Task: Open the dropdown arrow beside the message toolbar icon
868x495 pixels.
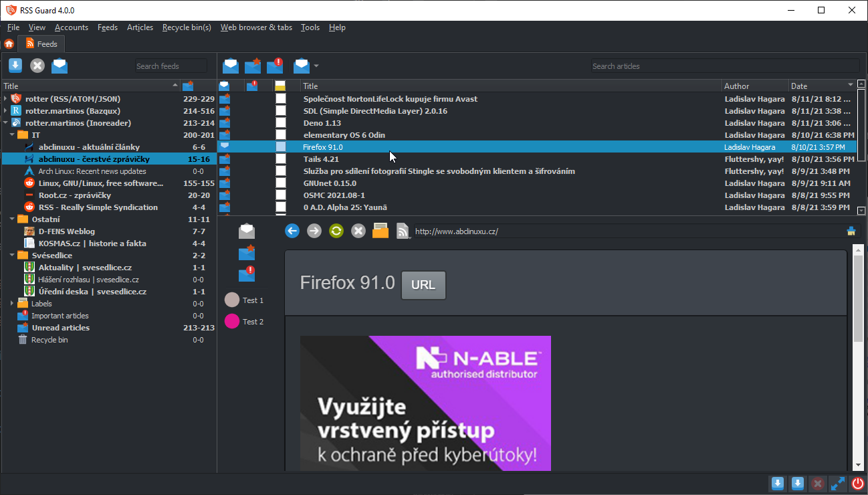Action: point(316,66)
